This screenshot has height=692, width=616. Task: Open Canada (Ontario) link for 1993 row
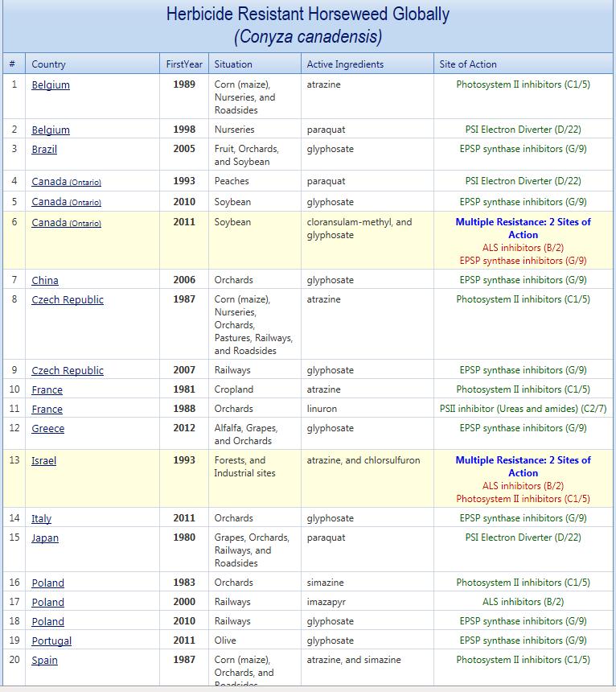[x=66, y=181]
